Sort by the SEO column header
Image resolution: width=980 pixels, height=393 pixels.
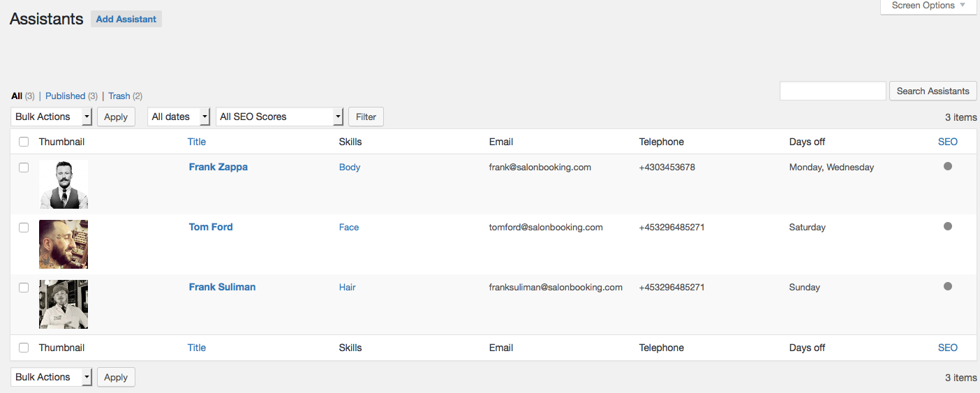click(948, 142)
